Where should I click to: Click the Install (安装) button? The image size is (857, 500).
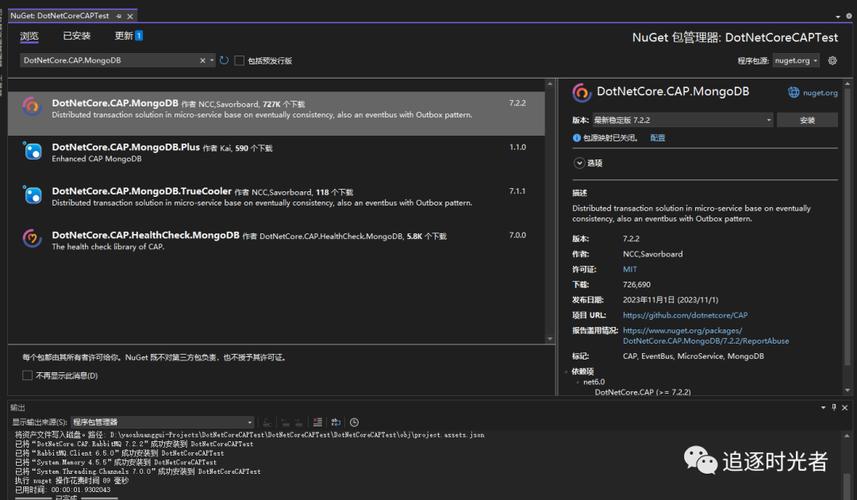click(807, 120)
